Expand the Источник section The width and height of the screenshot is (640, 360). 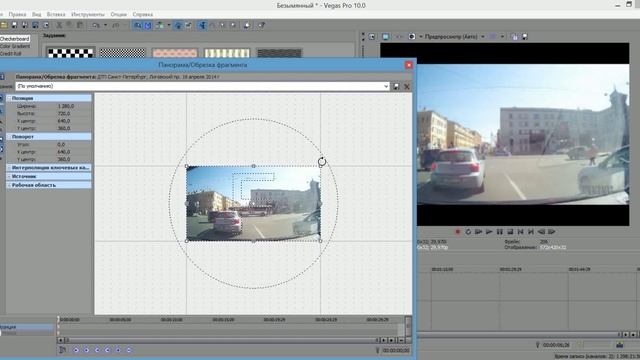[x=9, y=176]
